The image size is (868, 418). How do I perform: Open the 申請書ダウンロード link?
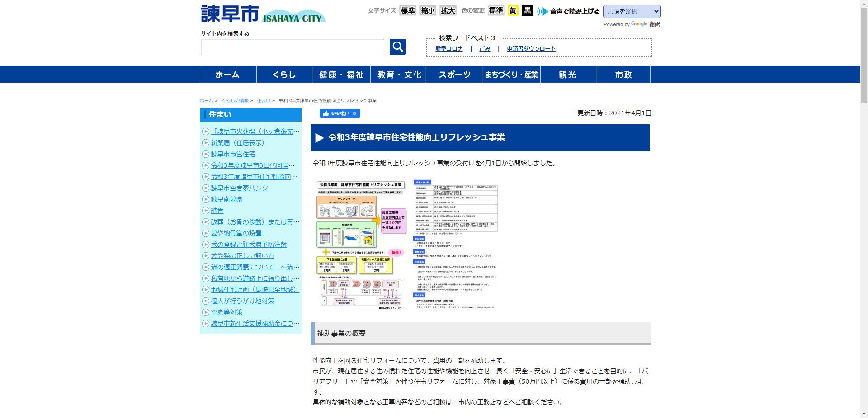[530, 48]
